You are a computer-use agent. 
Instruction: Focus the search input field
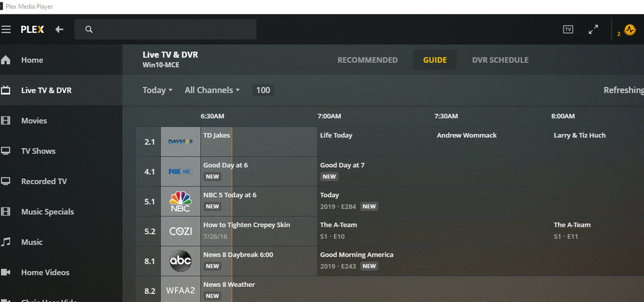click(165, 29)
